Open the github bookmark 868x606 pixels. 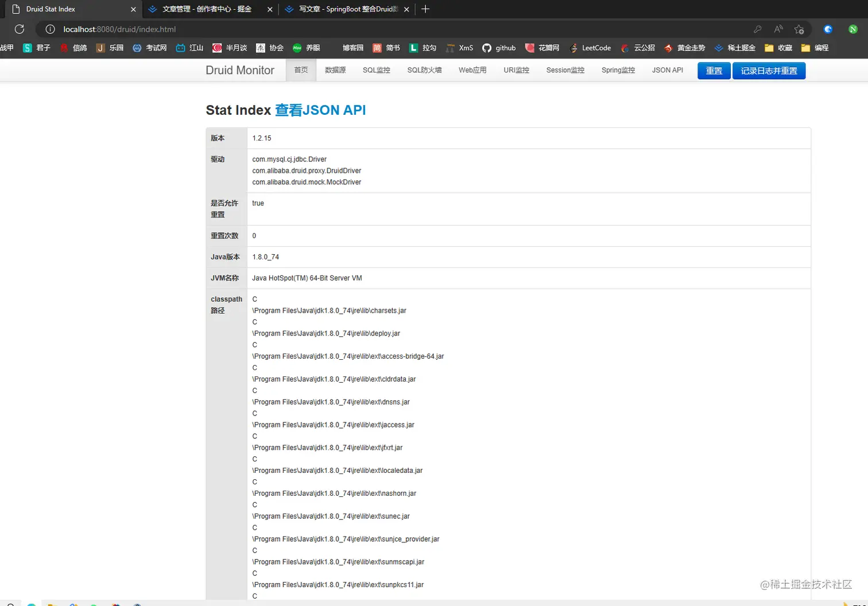pos(499,48)
